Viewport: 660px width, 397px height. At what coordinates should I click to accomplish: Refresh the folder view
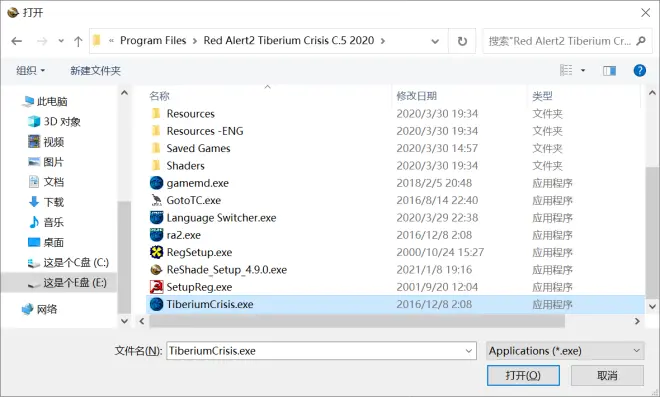click(462, 41)
